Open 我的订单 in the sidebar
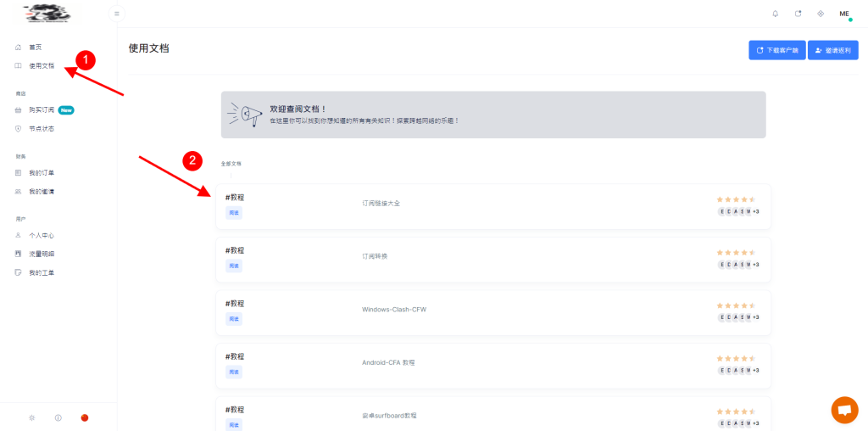The image size is (868, 431). point(42,173)
